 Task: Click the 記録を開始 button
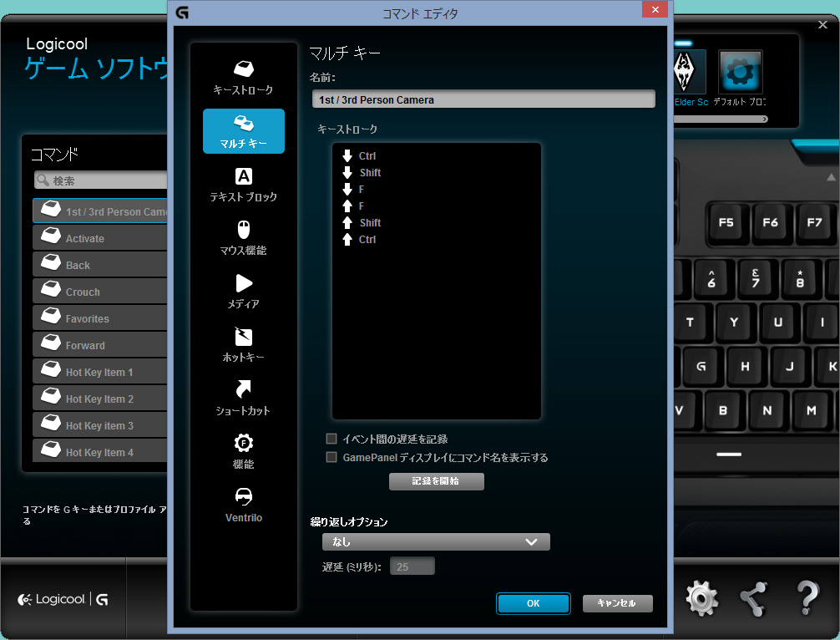click(436, 481)
